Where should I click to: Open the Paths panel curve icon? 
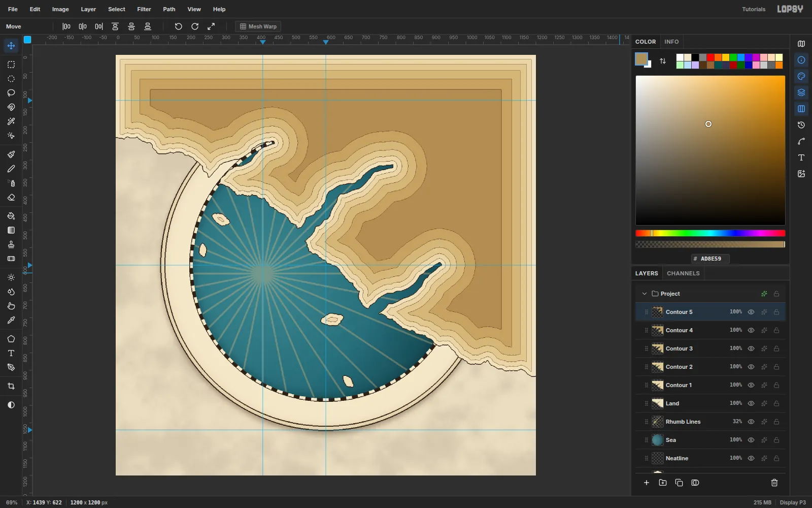click(801, 141)
